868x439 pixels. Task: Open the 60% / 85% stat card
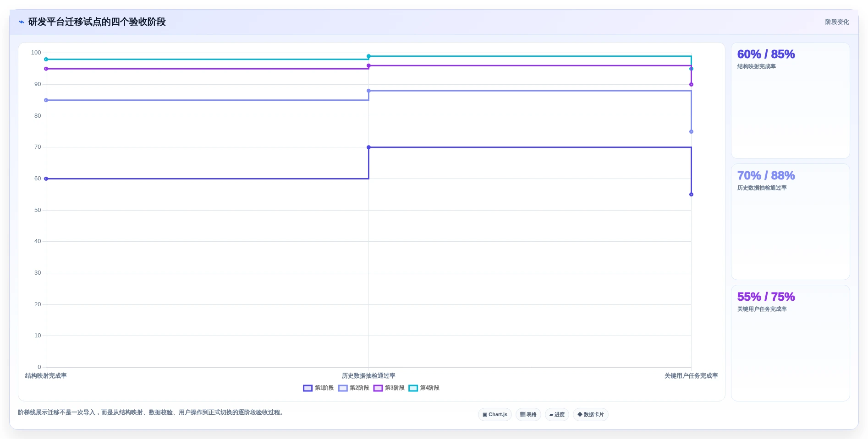791,101
